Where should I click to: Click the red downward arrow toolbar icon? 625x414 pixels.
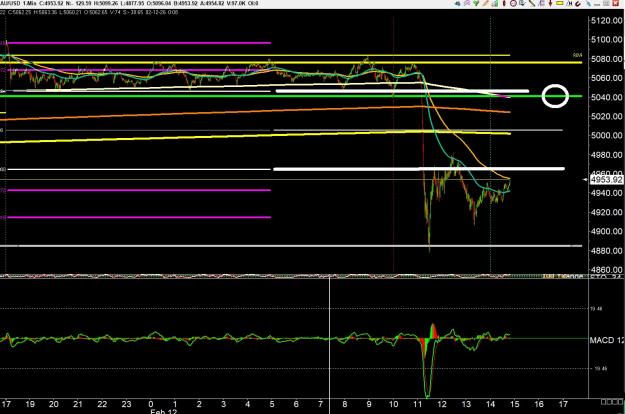point(550,3)
